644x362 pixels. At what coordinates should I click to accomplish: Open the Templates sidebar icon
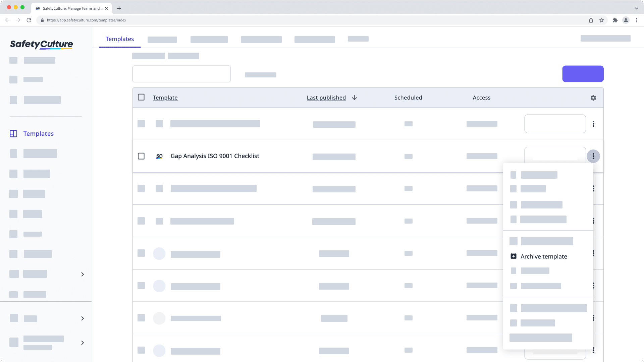click(13, 134)
